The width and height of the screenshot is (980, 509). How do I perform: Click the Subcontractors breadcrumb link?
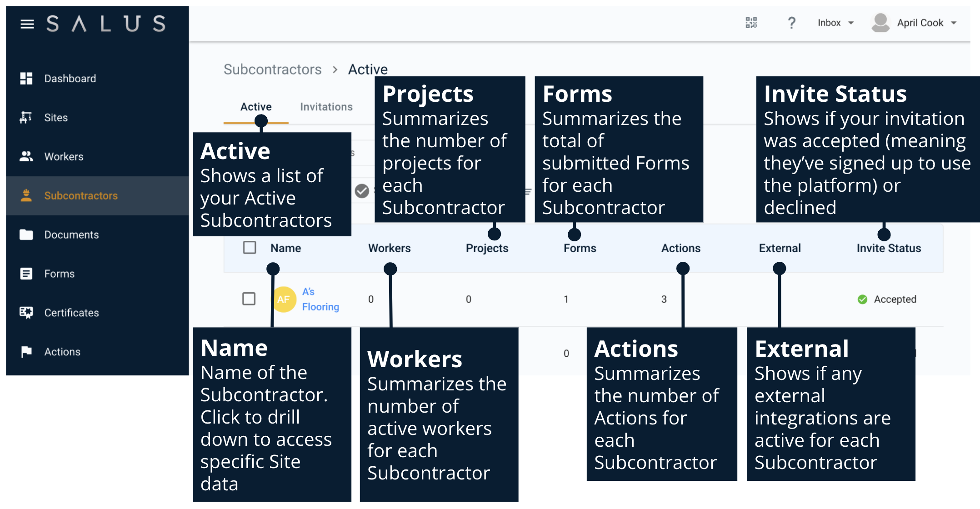272,70
